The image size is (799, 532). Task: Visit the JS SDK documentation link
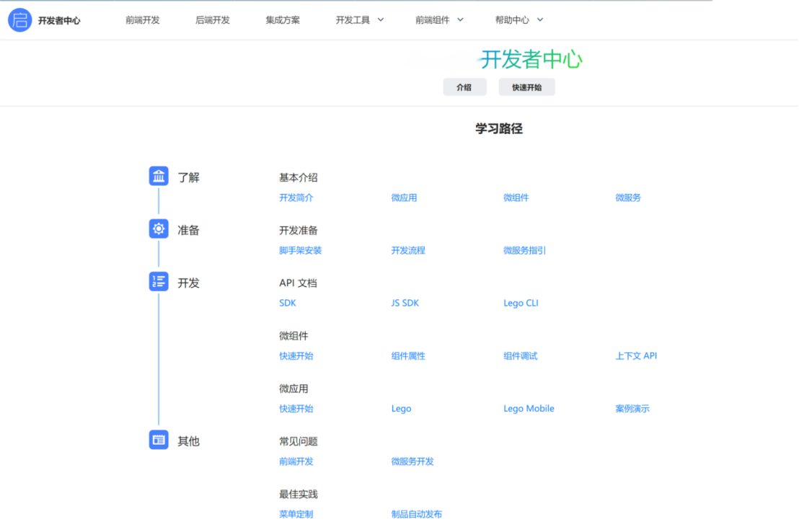tap(405, 303)
